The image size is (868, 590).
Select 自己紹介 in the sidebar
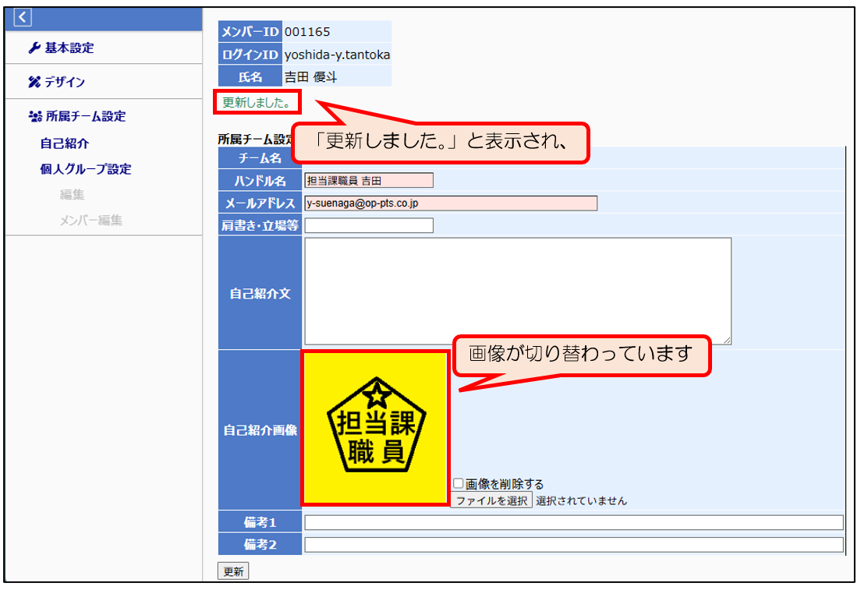[65, 144]
